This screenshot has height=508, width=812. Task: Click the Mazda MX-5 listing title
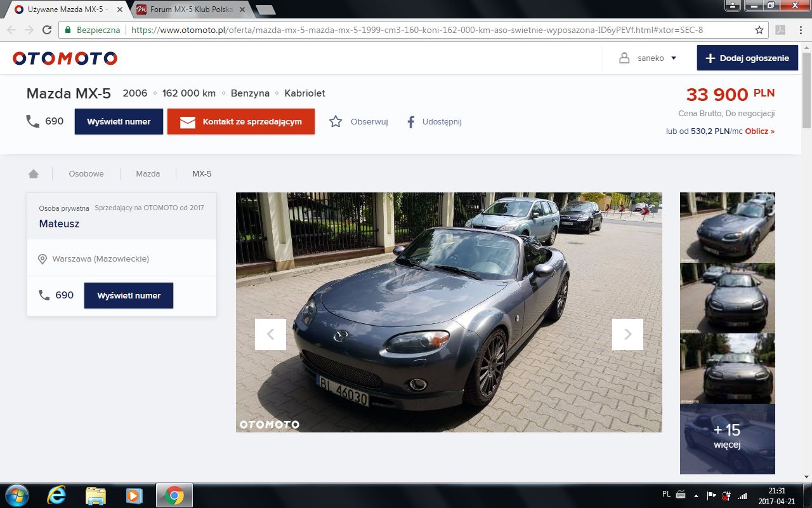pyautogui.click(x=69, y=93)
